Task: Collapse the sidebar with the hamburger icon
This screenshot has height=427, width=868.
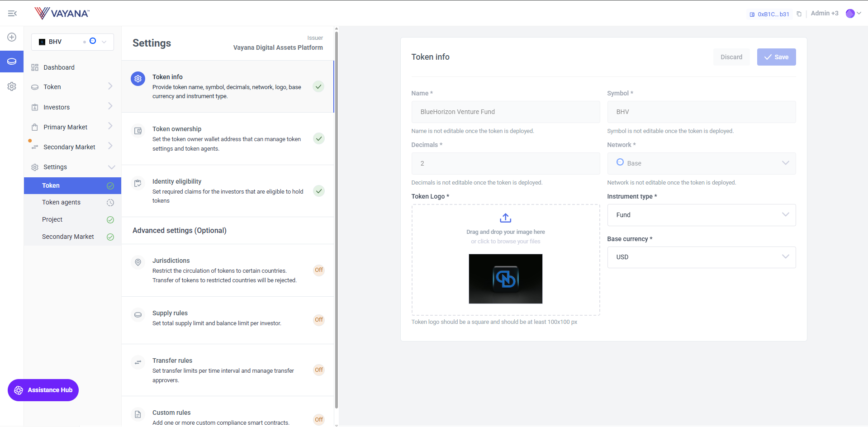Action: (x=12, y=14)
